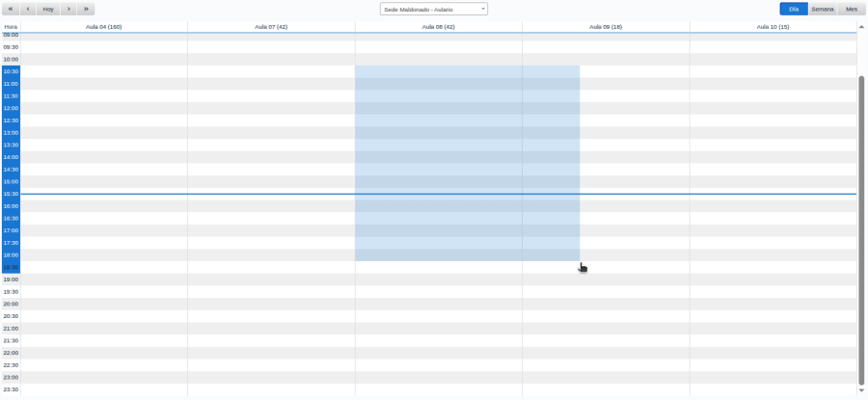The height and width of the screenshot is (400, 868).
Task: Click the 19:00 time label
Action: pos(11,280)
